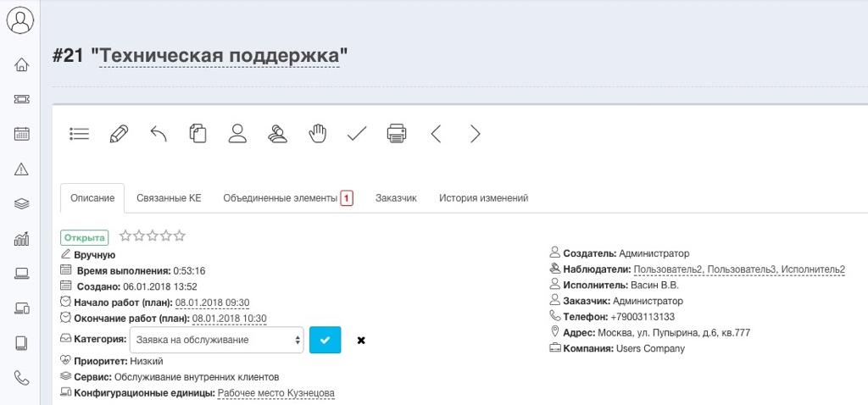Confirm category with blue checkmark button

point(325,340)
